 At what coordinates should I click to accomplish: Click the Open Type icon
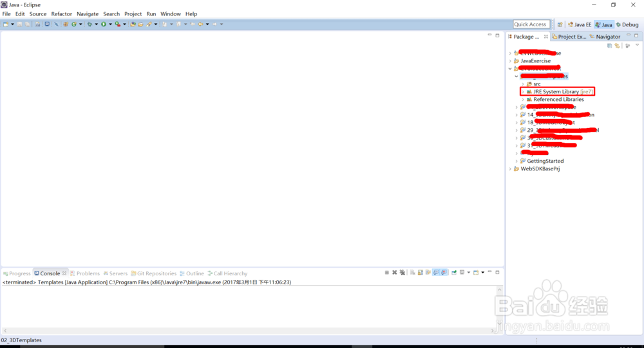click(133, 24)
